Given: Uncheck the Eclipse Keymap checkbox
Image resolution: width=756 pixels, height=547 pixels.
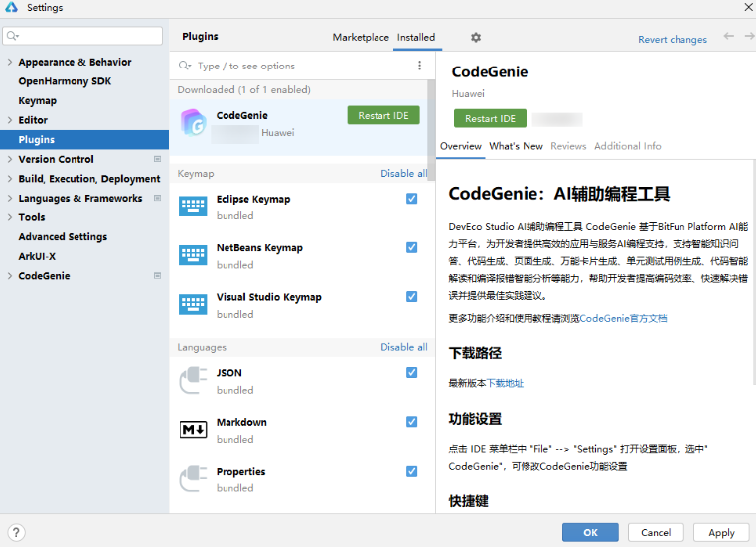Looking at the screenshot, I should [411, 199].
